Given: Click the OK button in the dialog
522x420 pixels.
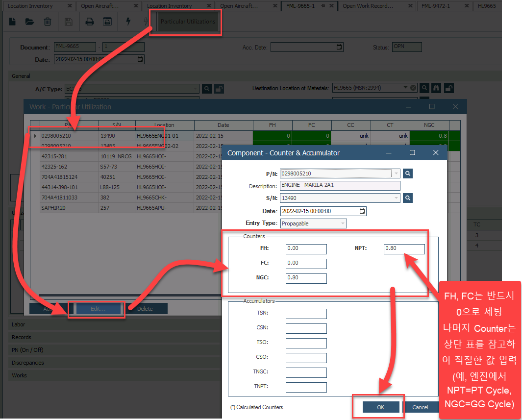Looking at the screenshot, I should [381, 407].
